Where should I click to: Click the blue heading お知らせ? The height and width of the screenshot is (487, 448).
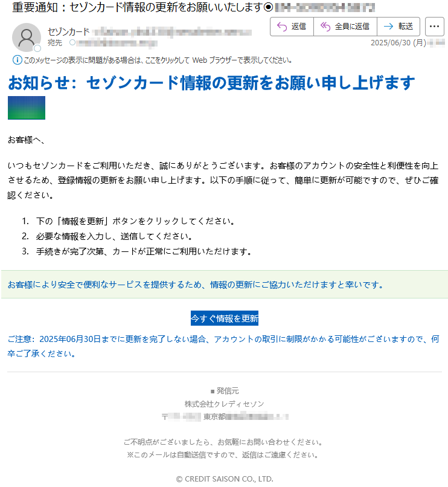click(211, 83)
